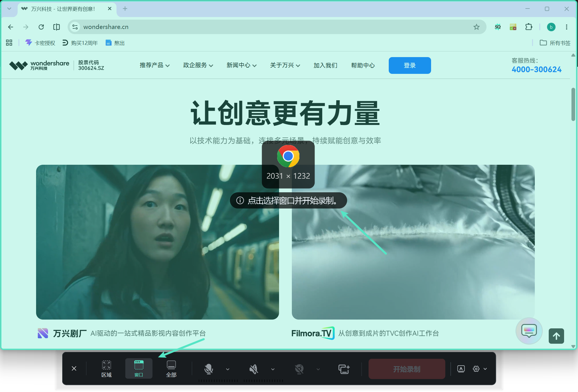Reload the page
Viewport: 578px width, 392px height.
coord(41,27)
